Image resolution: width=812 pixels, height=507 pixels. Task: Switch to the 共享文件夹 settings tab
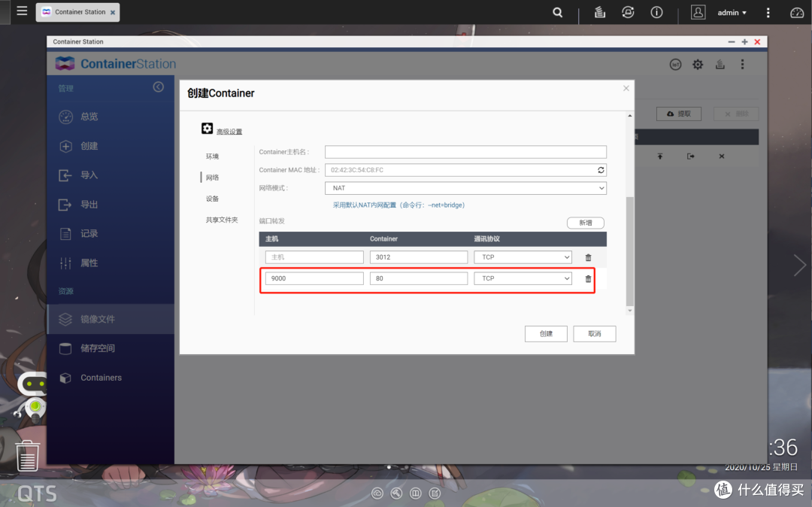(222, 220)
